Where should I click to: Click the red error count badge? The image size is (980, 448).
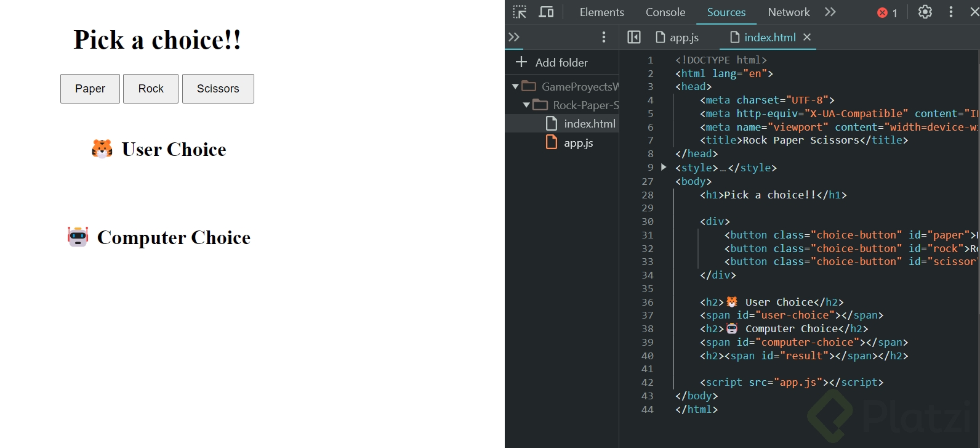pos(887,13)
